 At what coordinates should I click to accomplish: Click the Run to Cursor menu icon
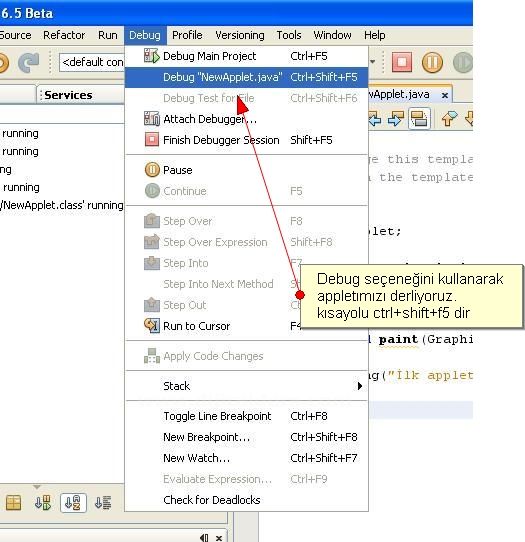coord(151,326)
